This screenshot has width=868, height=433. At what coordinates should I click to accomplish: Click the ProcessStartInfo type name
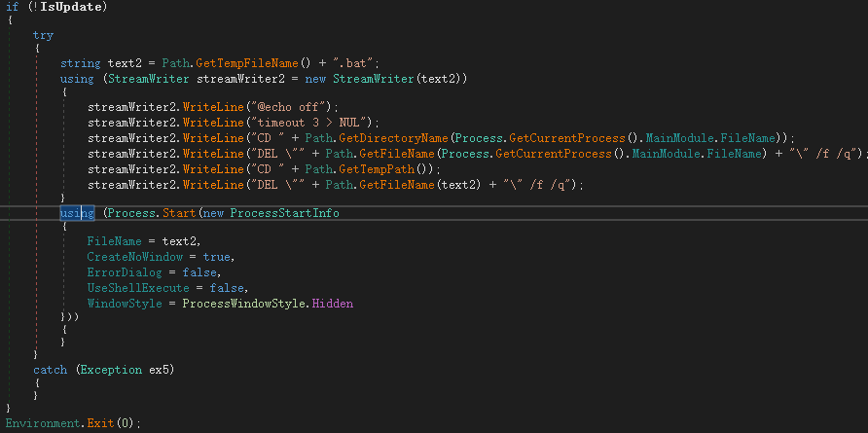coord(284,213)
